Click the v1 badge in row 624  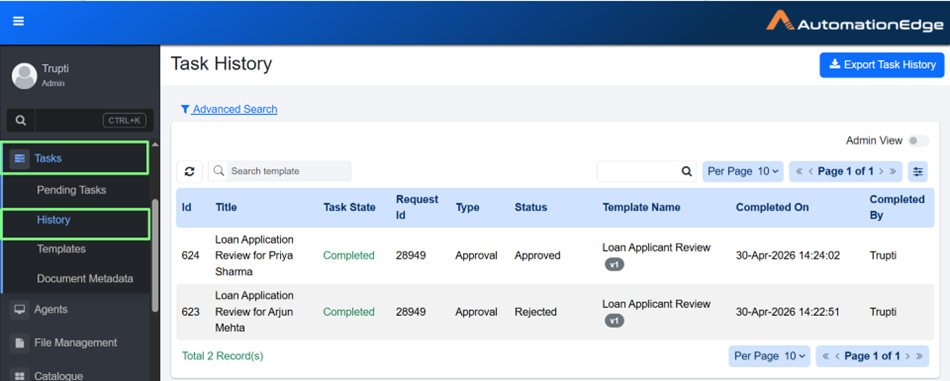click(614, 265)
